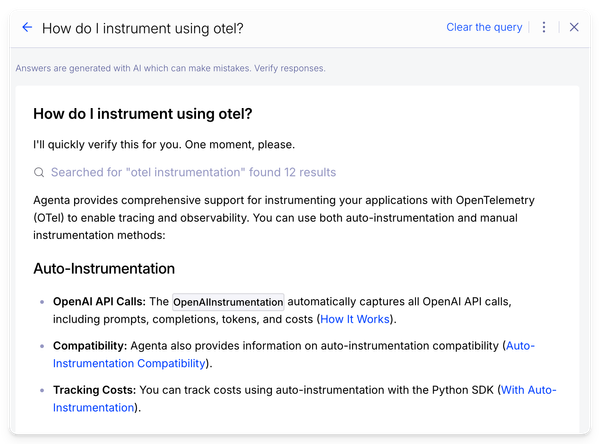The image size is (600, 444).
Task: Click the AI-generated answers disclaimer text
Action: click(170, 68)
